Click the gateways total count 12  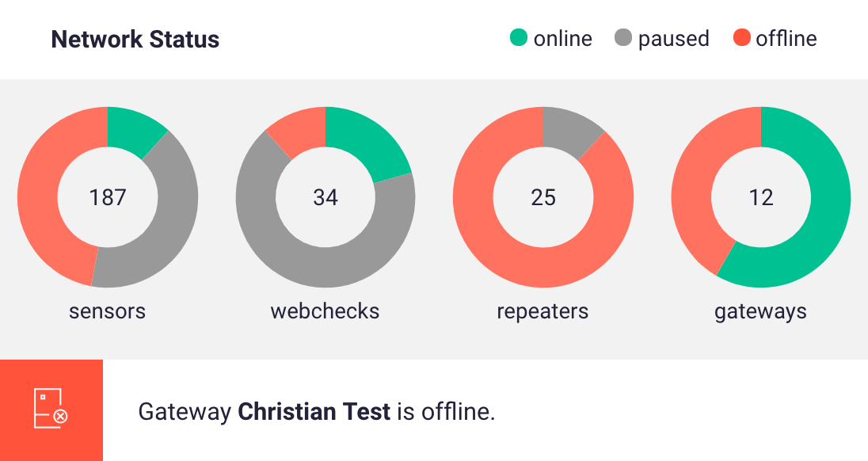coord(761,197)
